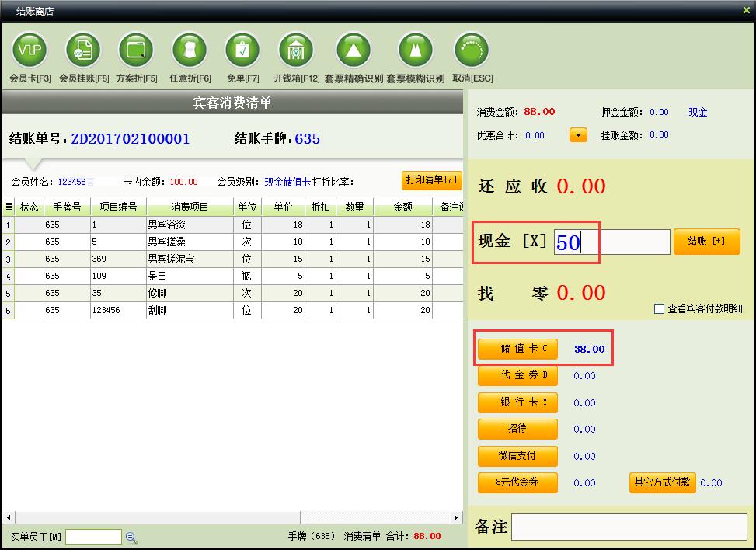Open 其它方式付款 button
Screen dimensions: 756x550
[662, 482]
